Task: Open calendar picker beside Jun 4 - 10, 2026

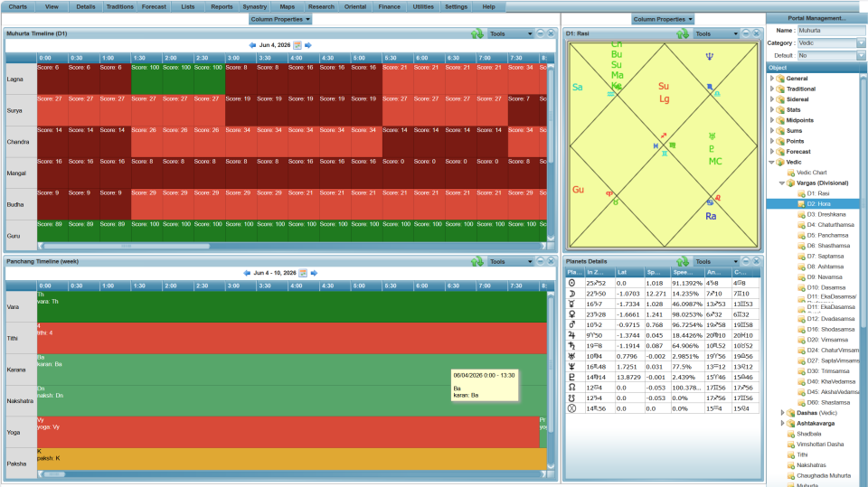Action: click(303, 273)
